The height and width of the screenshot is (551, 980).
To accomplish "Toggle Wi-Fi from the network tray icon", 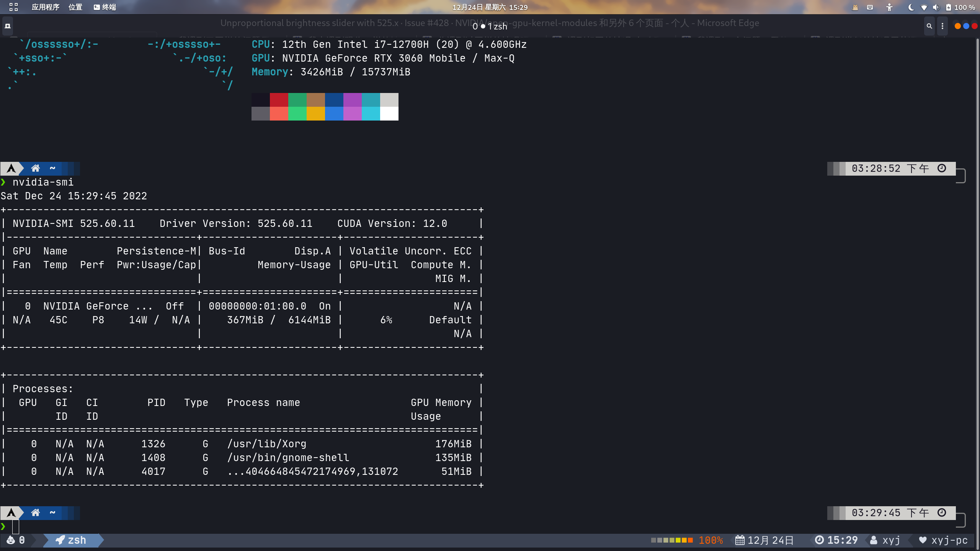I will [x=924, y=7].
